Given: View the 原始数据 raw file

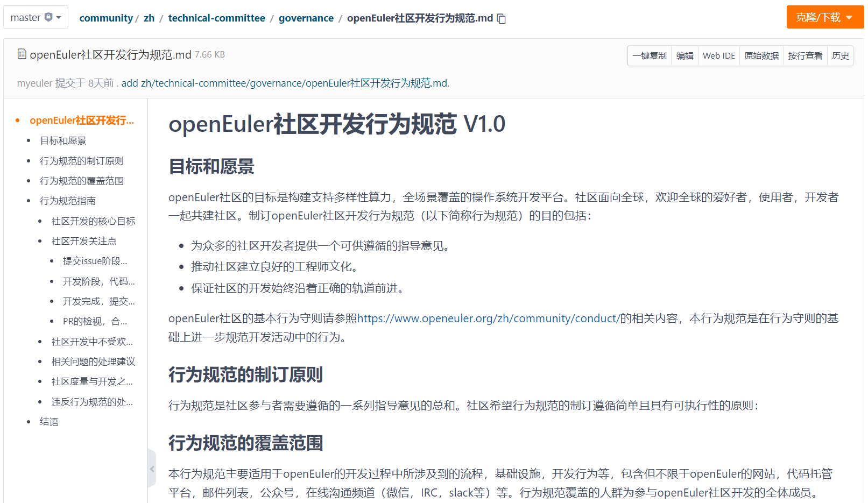Looking at the screenshot, I should pos(761,56).
